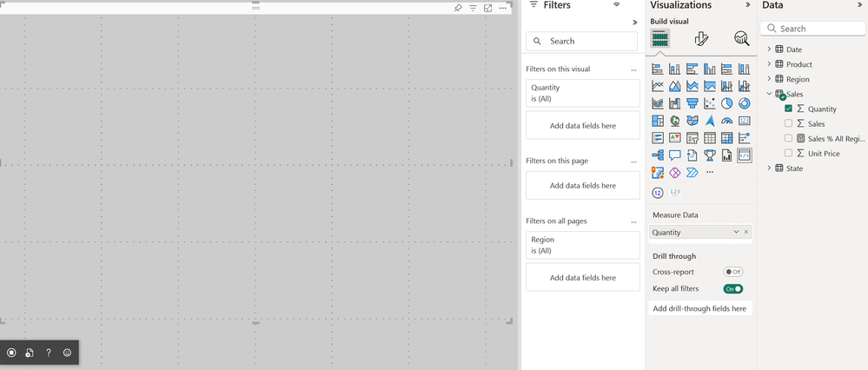Expand the Region table
The width and height of the screenshot is (868, 370).
tap(769, 79)
